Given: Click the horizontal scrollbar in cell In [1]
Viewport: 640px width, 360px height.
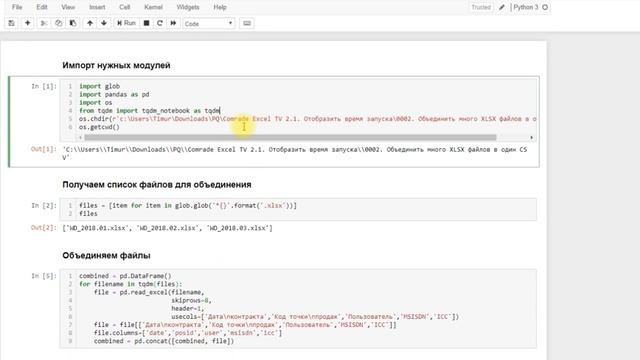Looking at the screenshot, I should pos(290,138).
